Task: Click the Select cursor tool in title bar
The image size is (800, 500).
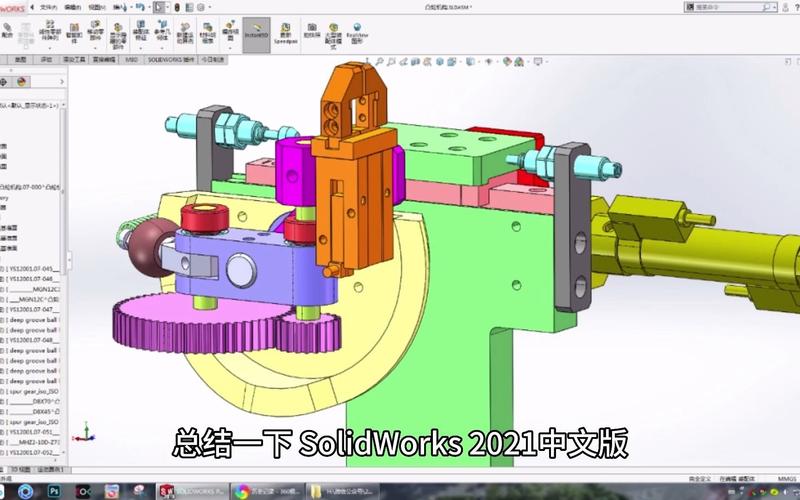Action: point(159,7)
